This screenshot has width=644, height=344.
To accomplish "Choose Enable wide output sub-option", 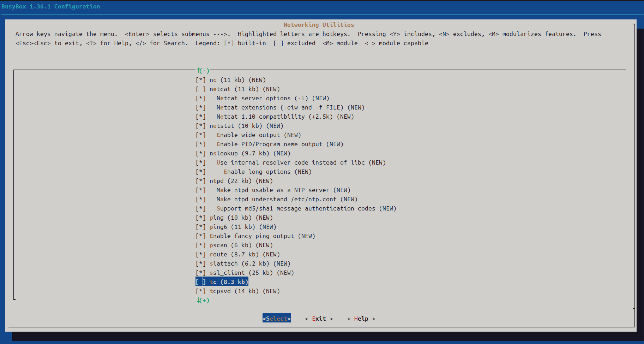I will pos(258,135).
